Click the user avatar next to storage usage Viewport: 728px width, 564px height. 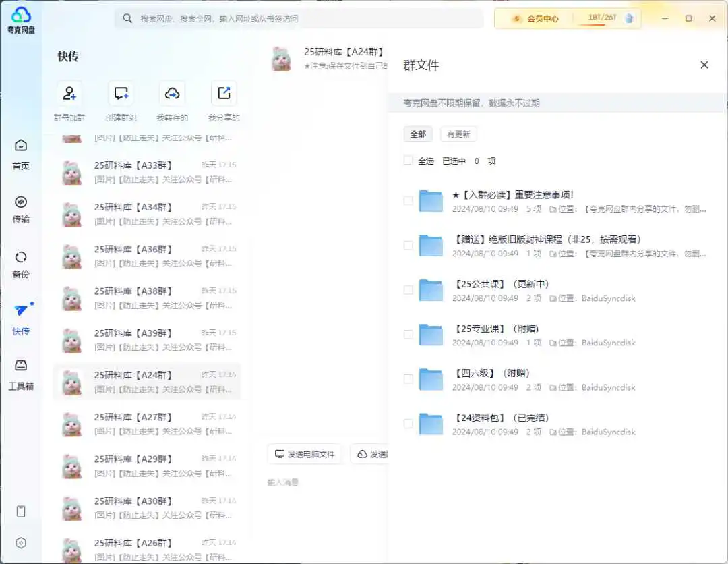point(629,19)
